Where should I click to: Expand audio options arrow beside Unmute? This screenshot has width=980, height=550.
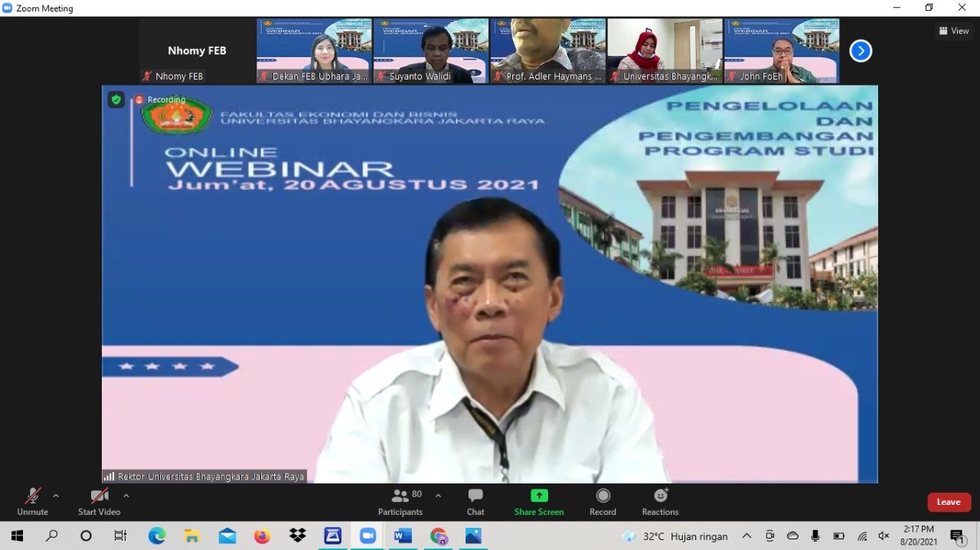coord(56,496)
